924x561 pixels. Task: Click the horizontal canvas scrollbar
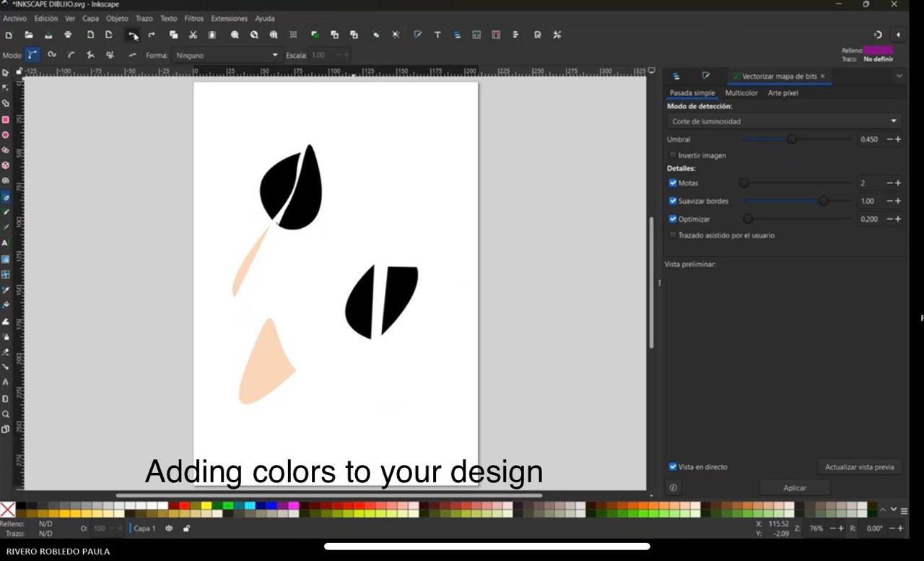(x=328, y=495)
